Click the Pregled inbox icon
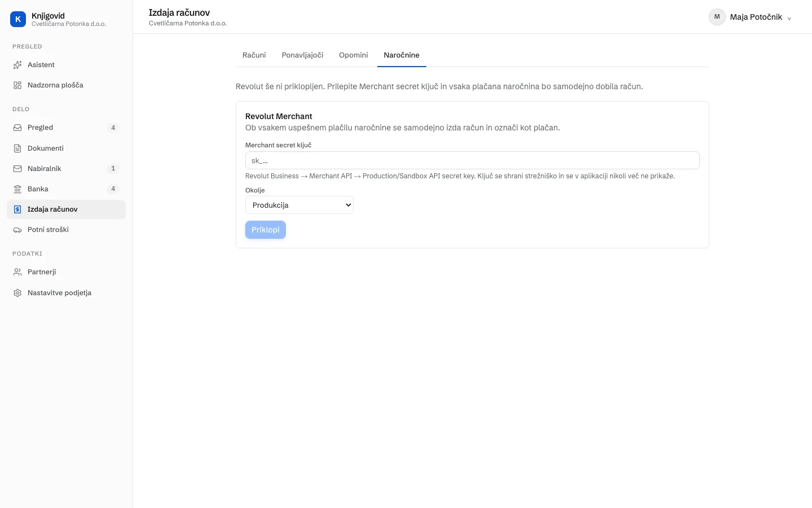 click(17, 128)
